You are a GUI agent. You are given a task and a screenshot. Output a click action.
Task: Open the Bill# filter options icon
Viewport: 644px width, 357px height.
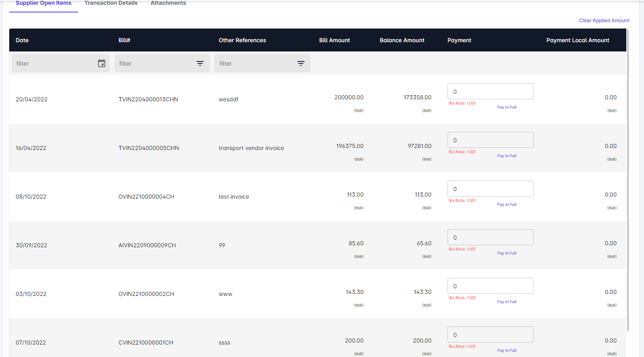click(200, 64)
